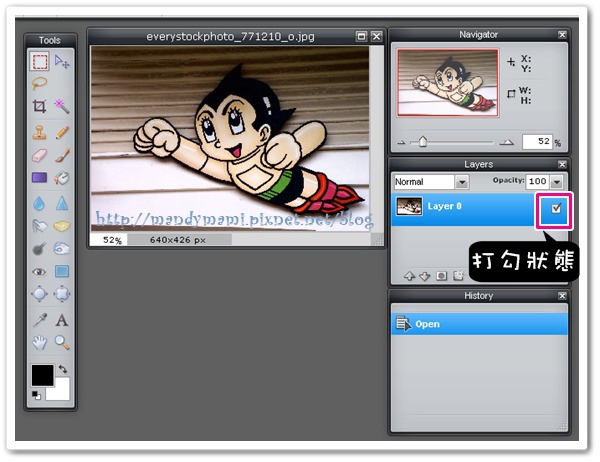The height and width of the screenshot is (462, 600).
Task: Select the Crop tool
Action: tap(40, 106)
